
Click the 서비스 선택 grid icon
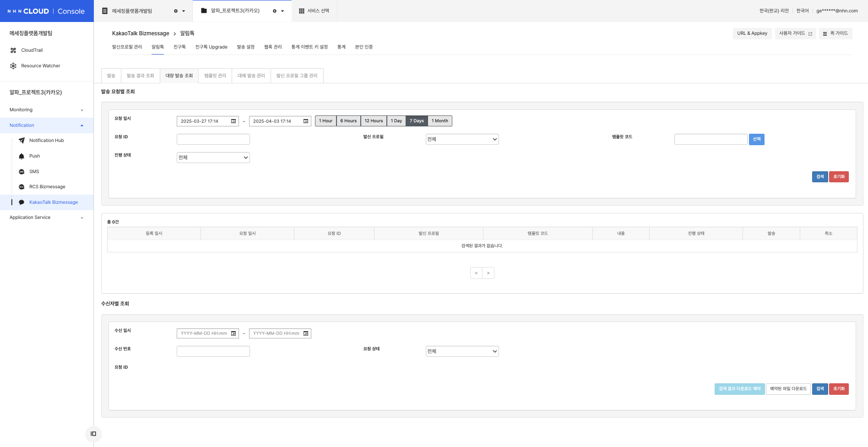pos(302,11)
